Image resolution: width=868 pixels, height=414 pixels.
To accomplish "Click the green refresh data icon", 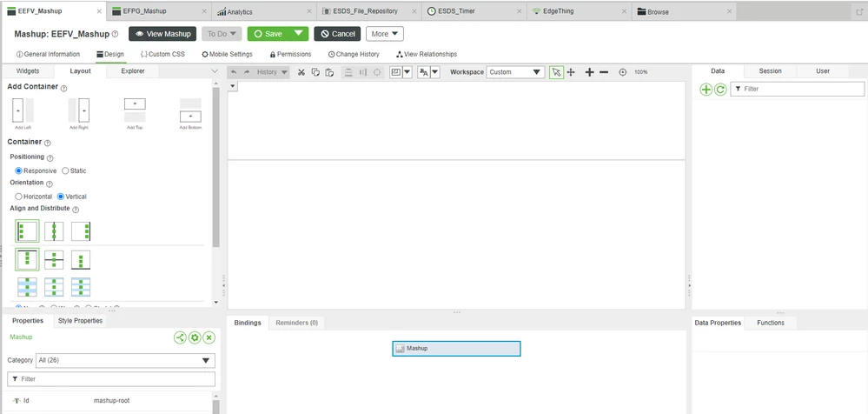I will [x=720, y=90].
